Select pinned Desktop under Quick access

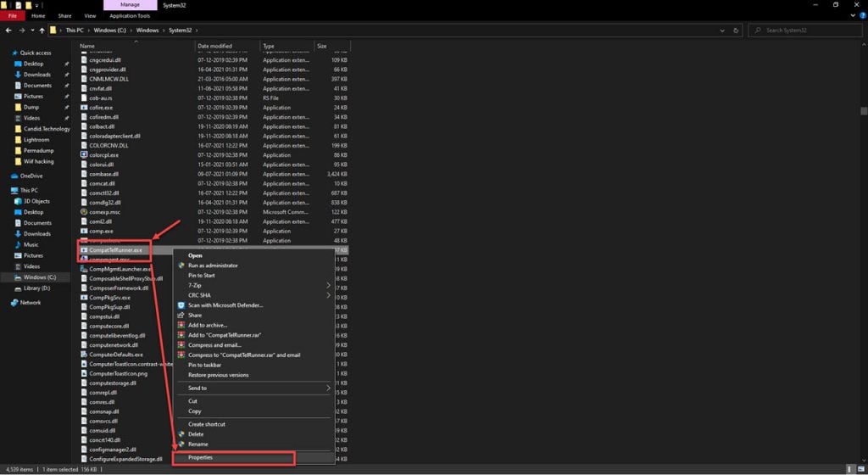(33, 64)
